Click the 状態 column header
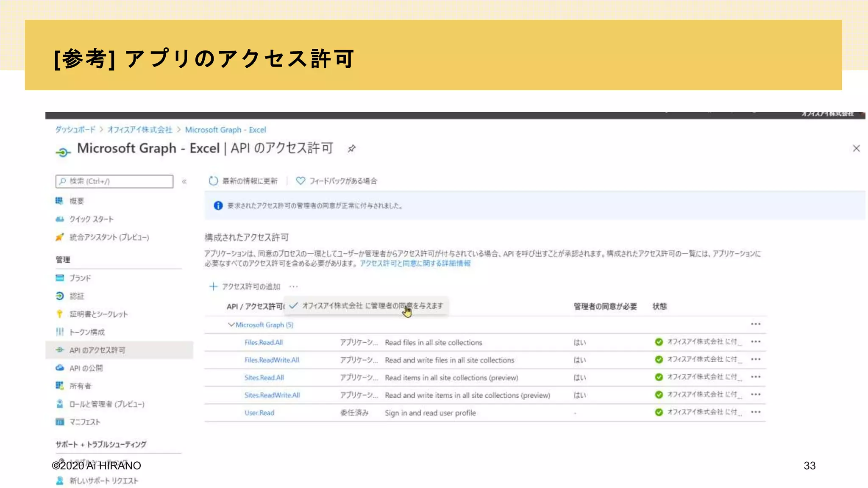Image resolution: width=868 pixels, height=488 pixels. (659, 306)
